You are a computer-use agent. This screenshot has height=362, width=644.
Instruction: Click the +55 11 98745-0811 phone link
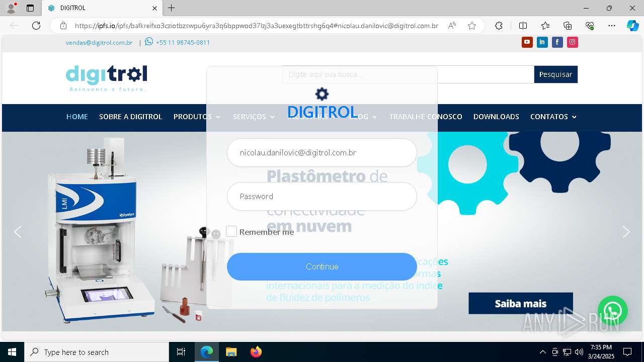[x=183, y=43]
